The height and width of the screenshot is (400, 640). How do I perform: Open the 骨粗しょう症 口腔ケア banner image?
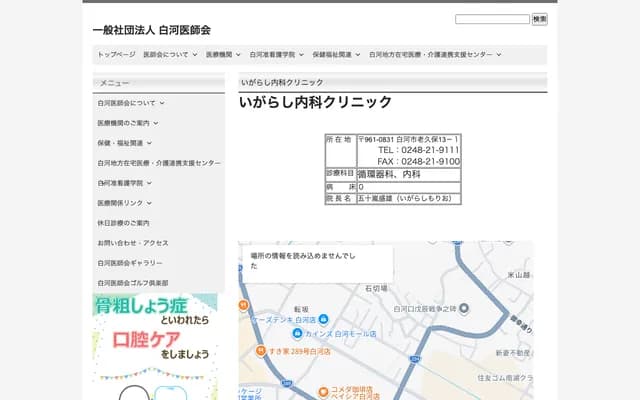click(x=155, y=347)
